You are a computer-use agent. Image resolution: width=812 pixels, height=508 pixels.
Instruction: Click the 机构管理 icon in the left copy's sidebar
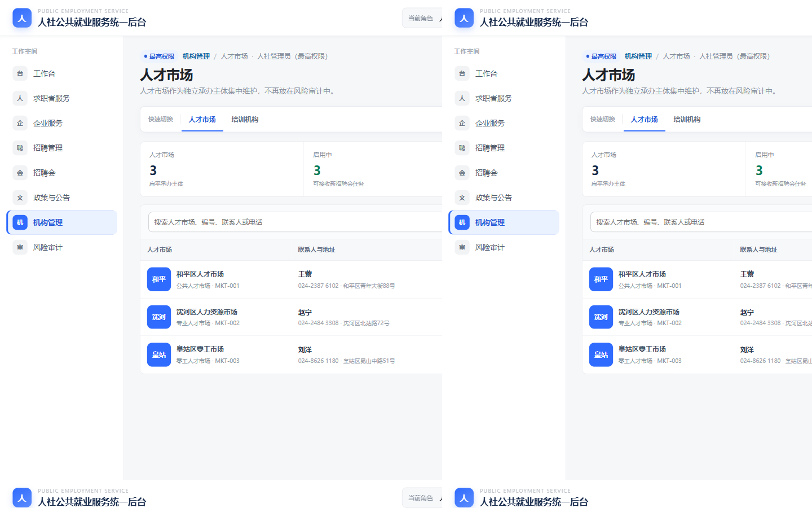20,222
